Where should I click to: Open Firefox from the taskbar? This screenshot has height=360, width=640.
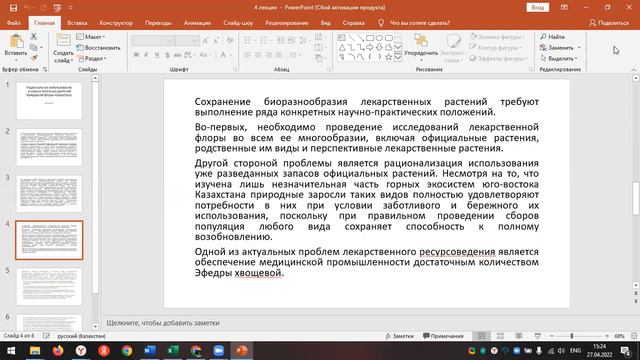click(58, 351)
